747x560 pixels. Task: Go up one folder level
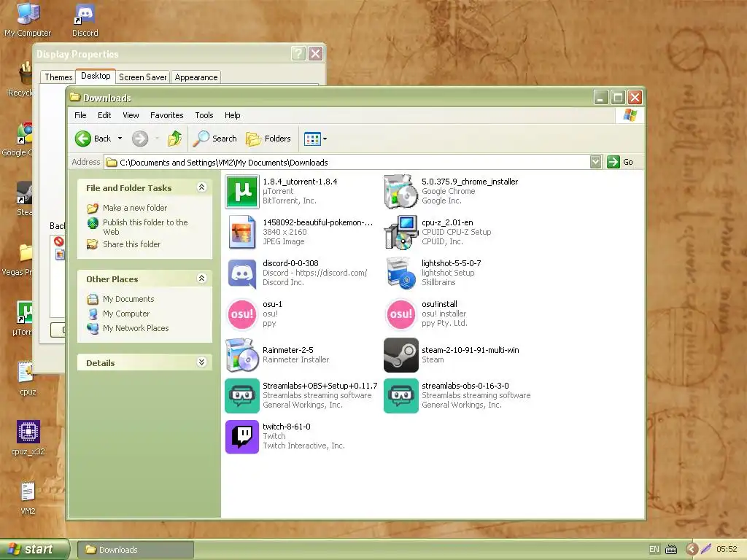pyautogui.click(x=175, y=139)
